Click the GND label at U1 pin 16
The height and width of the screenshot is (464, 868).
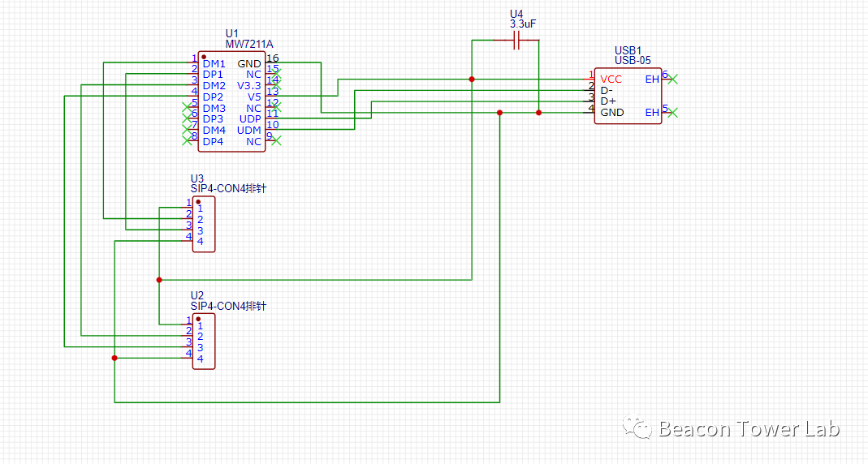tap(249, 63)
